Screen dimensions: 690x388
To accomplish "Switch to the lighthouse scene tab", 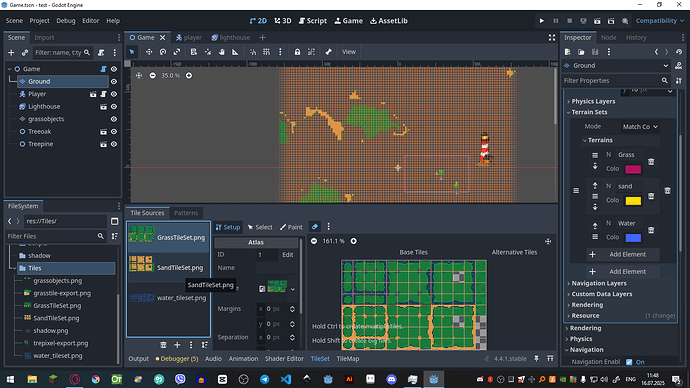I will 231,37.
